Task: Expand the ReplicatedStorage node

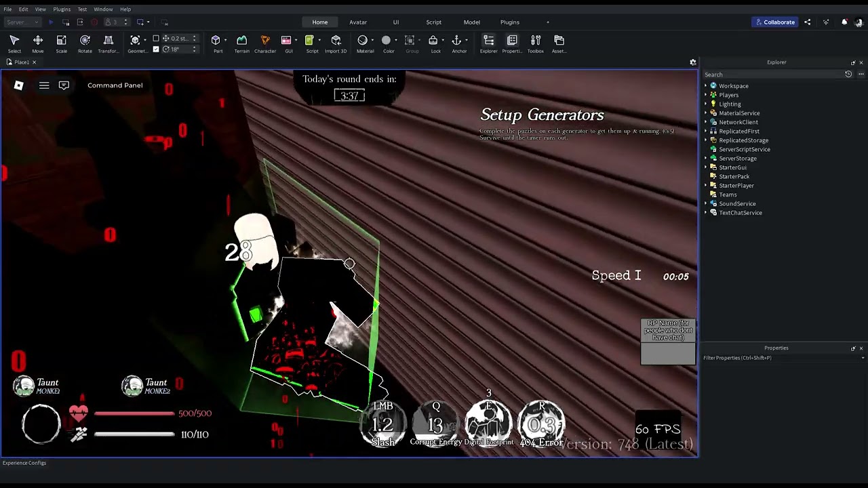Action: tap(705, 140)
